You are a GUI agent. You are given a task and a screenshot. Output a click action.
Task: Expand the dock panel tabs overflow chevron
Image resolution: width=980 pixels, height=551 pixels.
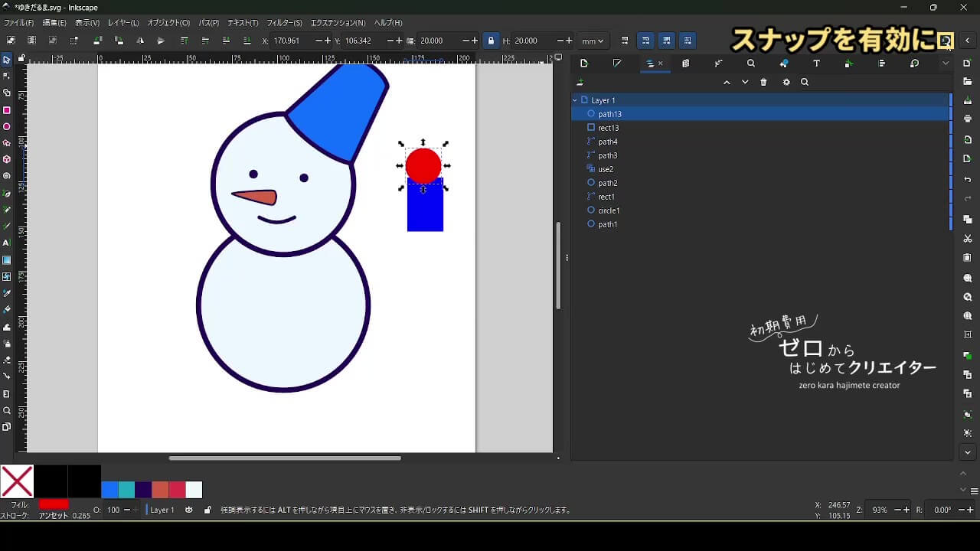(x=946, y=64)
